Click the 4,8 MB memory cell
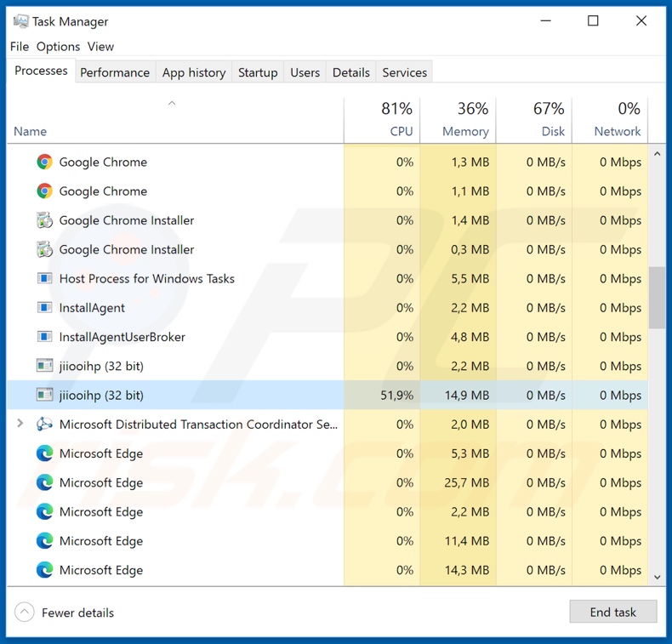The height and width of the screenshot is (644, 672). coord(458,337)
